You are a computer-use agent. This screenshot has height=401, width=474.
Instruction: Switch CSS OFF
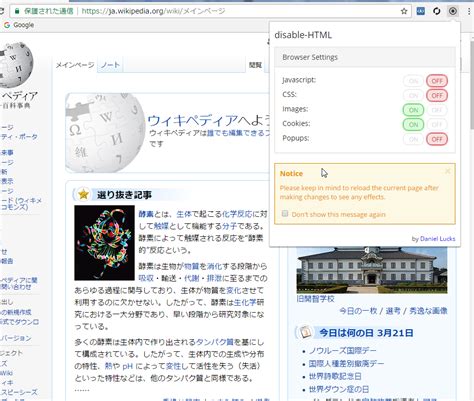coord(437,96)
